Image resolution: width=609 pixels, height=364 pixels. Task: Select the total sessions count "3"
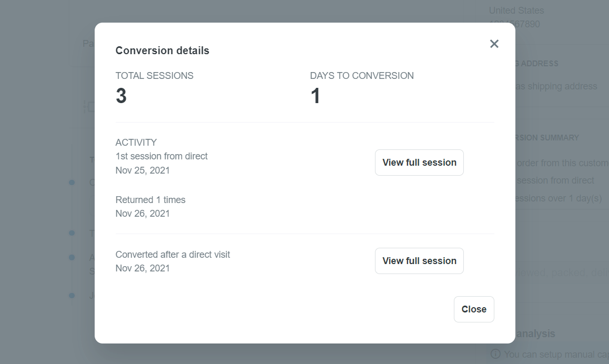[x=121, y=96]
